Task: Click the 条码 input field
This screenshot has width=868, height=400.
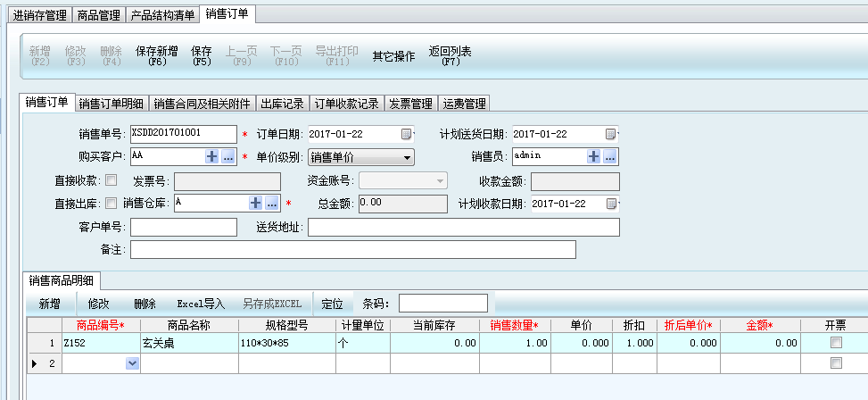Action: click(443, 304)
